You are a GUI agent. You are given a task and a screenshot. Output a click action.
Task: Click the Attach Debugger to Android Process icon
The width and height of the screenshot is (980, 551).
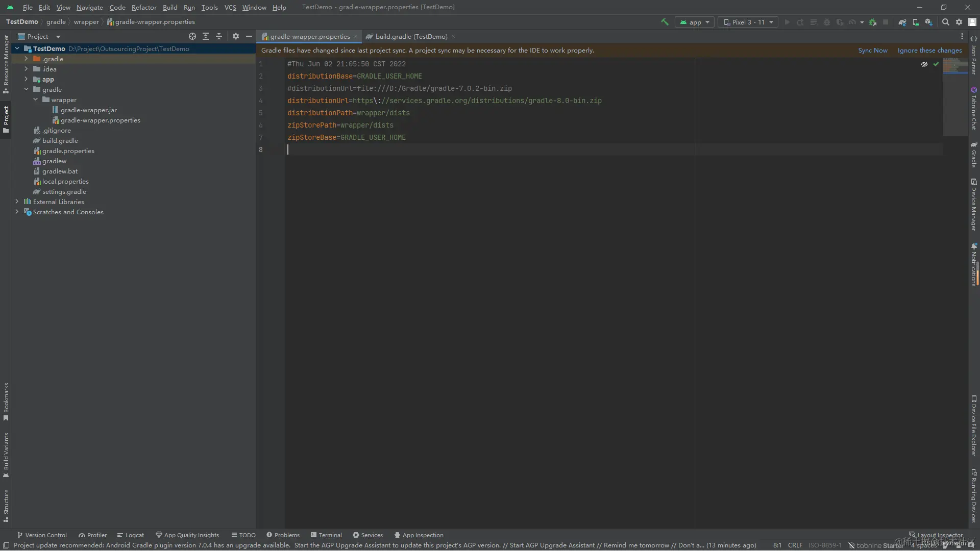(873, 22)
